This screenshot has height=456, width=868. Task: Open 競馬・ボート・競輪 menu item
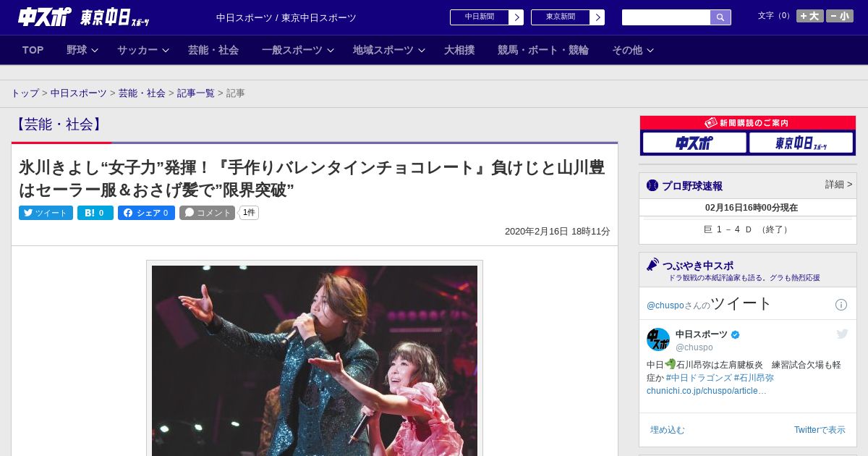coord(543,50)
